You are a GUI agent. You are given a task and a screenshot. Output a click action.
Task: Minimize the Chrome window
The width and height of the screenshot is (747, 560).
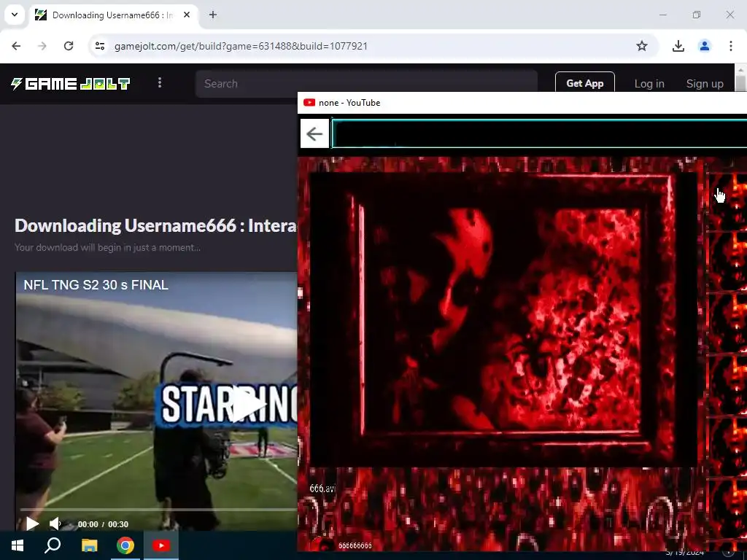click(662, 15)
